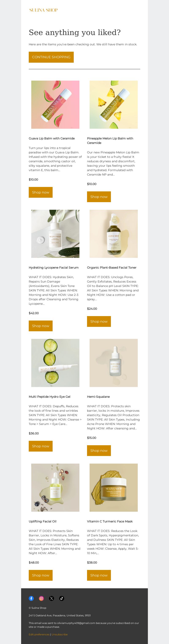This screenshot has width=169, height=644.
Task: Shop now for Vitamin C Turmeric Face Mask
Action: tap(99, 575)
